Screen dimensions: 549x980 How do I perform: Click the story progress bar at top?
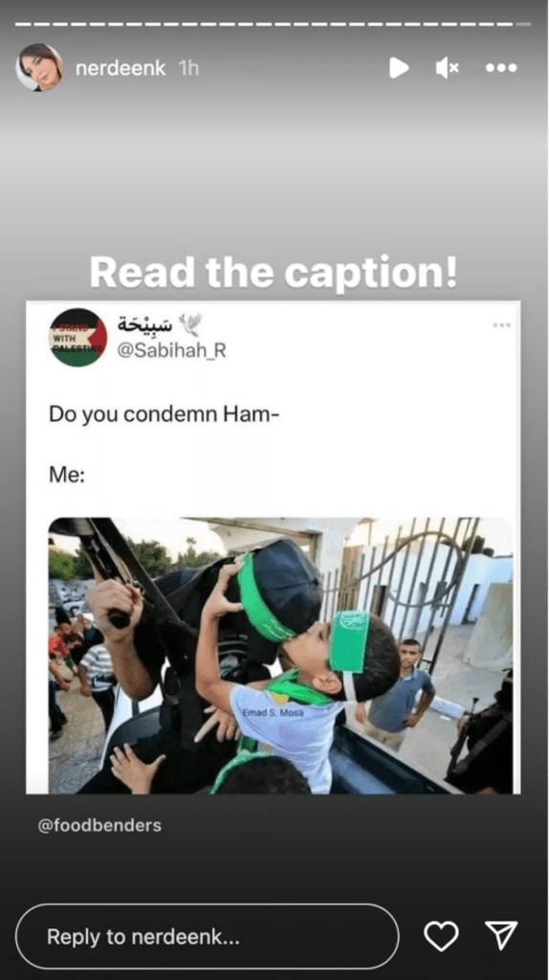(273, 24)
